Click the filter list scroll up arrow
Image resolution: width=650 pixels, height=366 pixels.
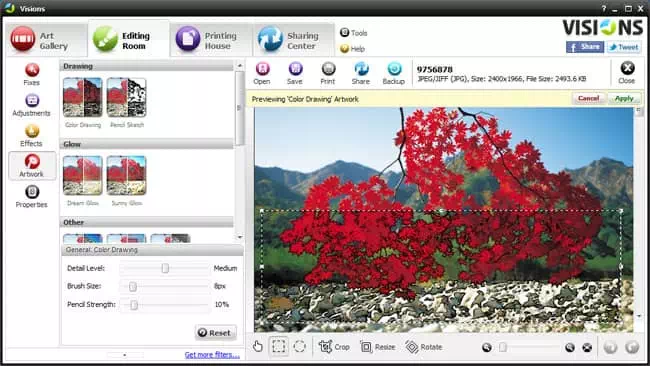(x=240, y=65)
